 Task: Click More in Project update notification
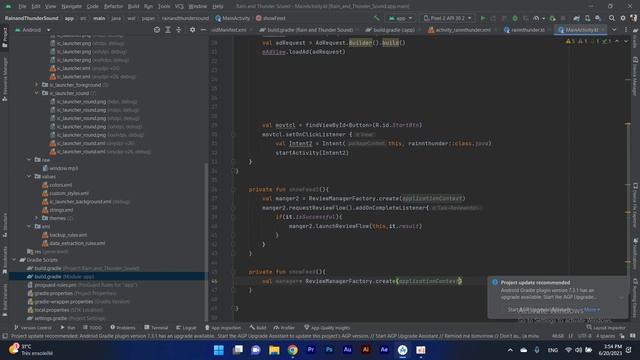coord(592,310)
